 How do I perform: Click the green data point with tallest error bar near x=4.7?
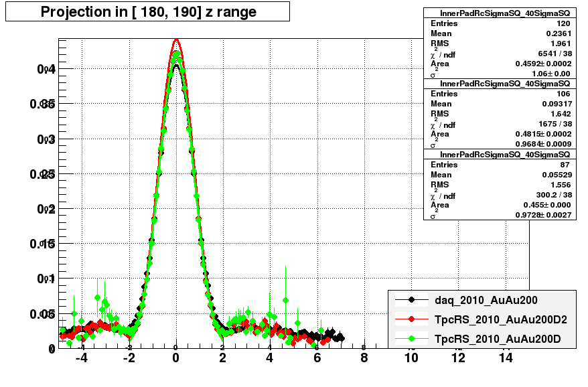click(x=286, y=301)
